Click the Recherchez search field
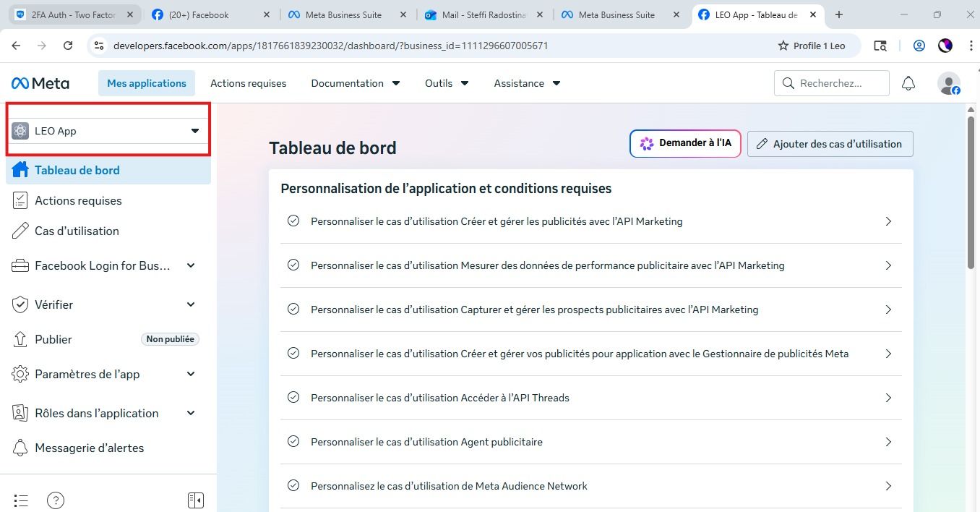980x512 pixels. (831, 83)
